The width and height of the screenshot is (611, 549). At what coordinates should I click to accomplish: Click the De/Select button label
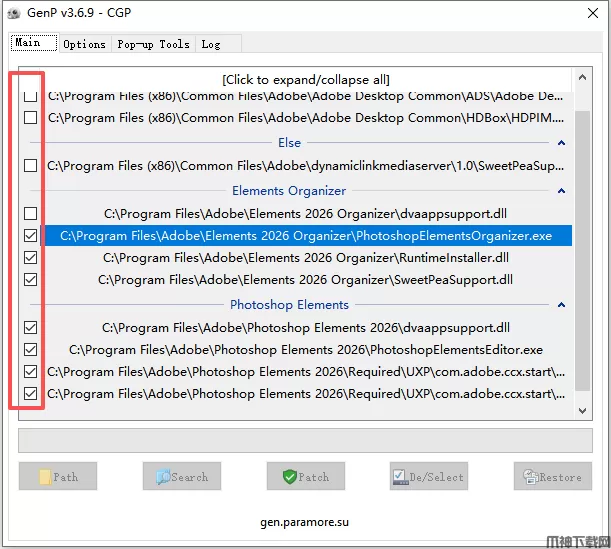coord(436,477)
